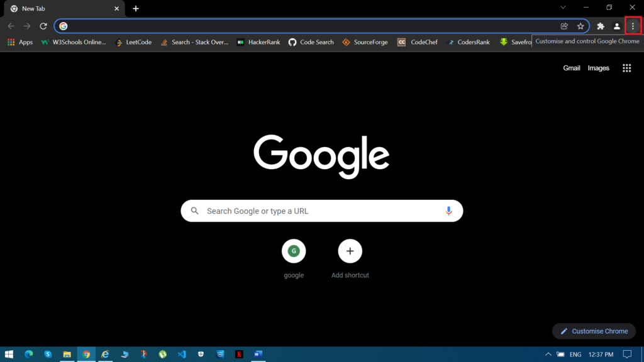Open a new tab with the plus button
This screenshot has width=644, height=362.
tap(136, 9)
